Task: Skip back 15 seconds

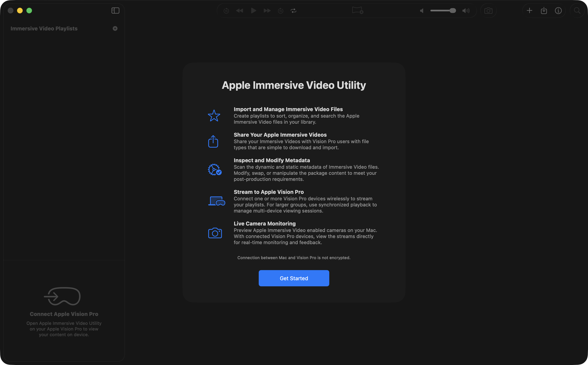Action: (226, 11)
